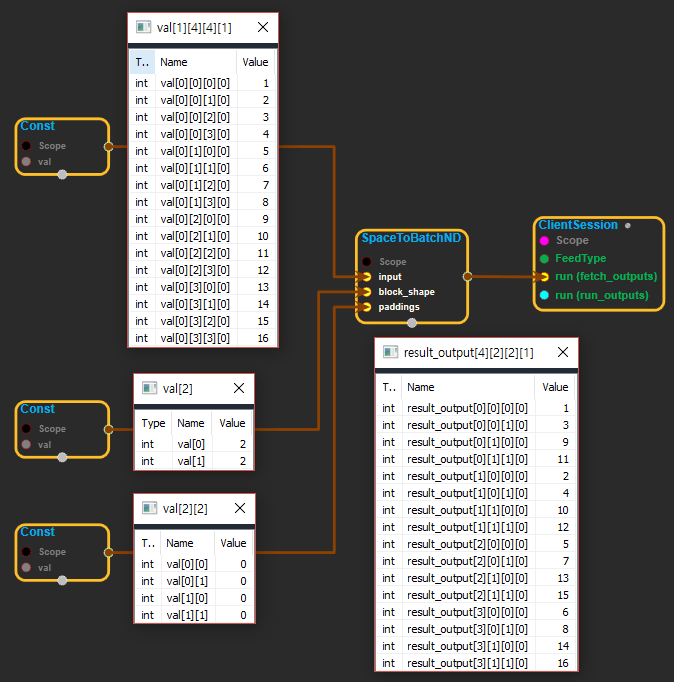The height and width of the screenshot is (682, 674).
Task: Click ClientSession run (fetch_outputs) port
Action: tap(544, 276)
